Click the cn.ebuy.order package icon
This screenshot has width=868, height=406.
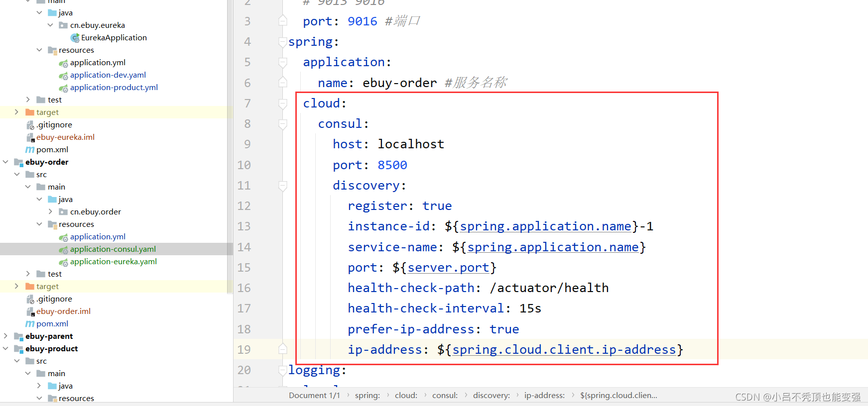63,212
